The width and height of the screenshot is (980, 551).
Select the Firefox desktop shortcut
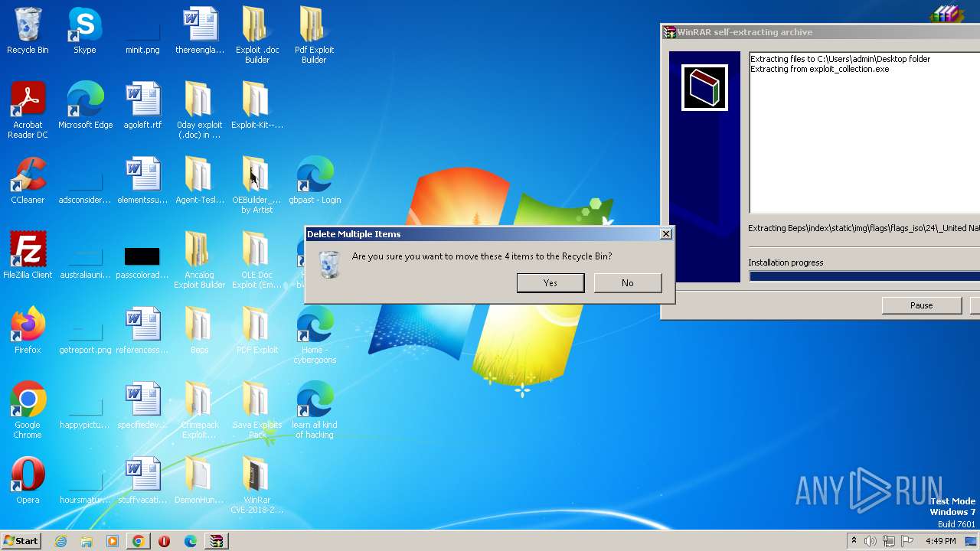[x=28, y=331]
